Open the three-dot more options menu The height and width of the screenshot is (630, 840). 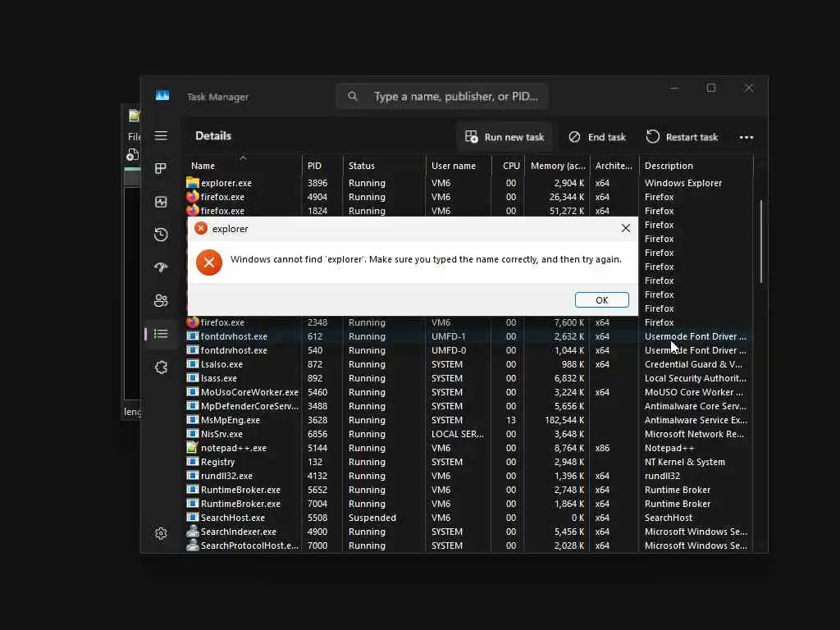(x=746, y=137)
